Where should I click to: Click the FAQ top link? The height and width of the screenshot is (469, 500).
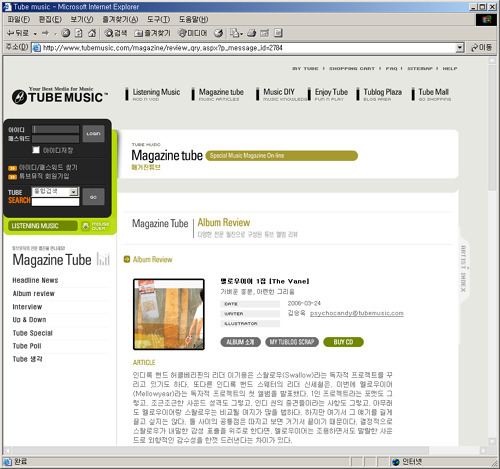[x=392, y=68]
